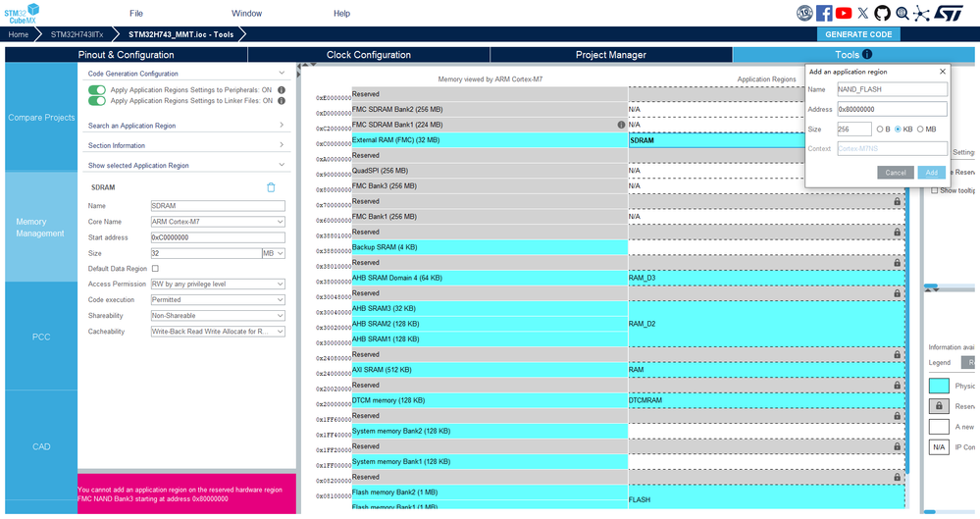Screen dimensions: 980x519
Task: Delete SDRAM region with the trash icon
Action: coord(271,187)
